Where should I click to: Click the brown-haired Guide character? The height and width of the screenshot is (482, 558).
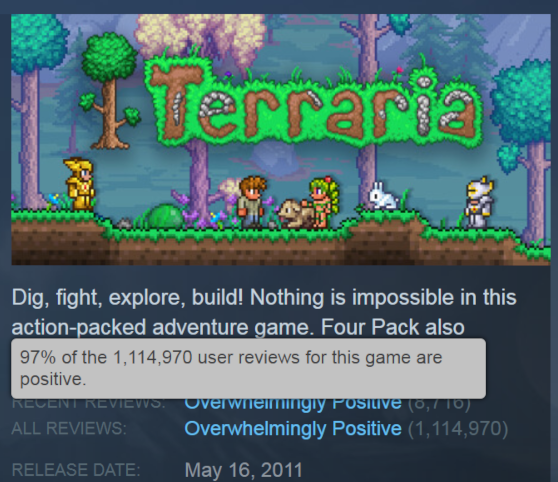click(252, 202)
